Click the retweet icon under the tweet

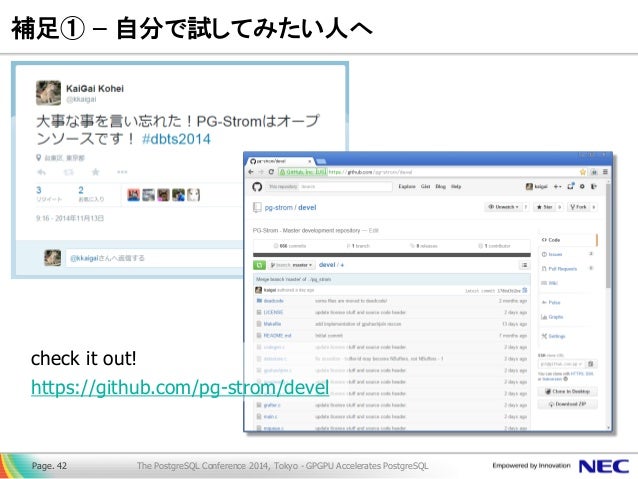[68, 172]
